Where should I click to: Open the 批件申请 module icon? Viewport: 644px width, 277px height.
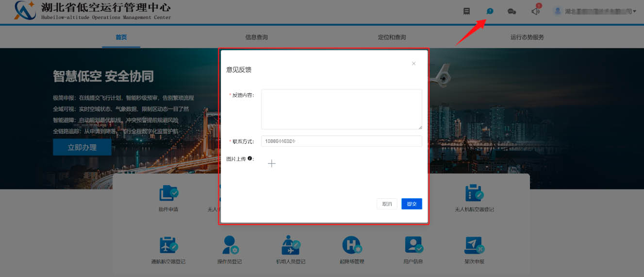(x=168, y=193)
